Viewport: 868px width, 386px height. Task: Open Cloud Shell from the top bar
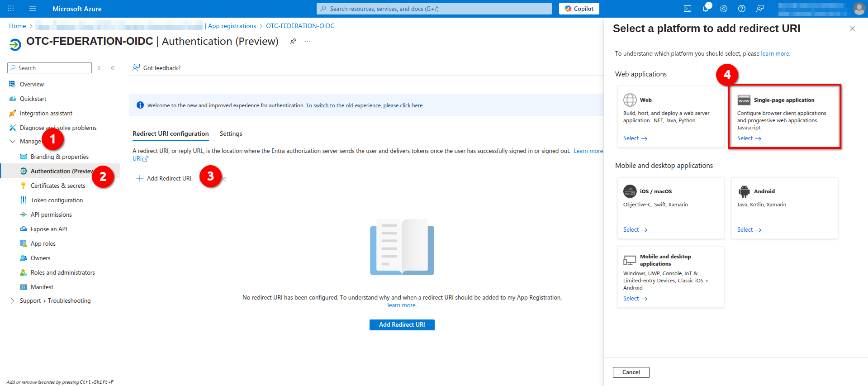click(x=687, y=9)
